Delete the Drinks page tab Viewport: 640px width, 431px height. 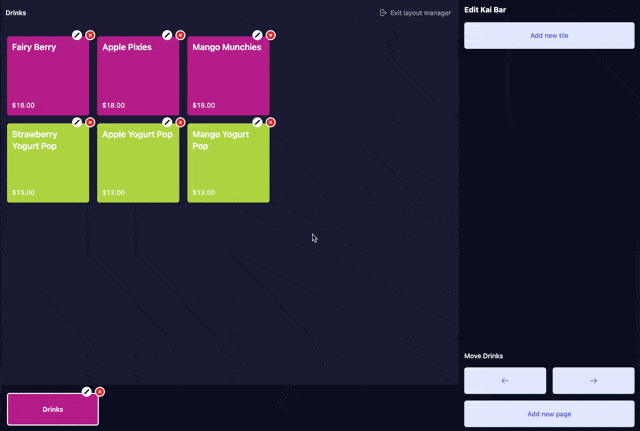[100, 391]
